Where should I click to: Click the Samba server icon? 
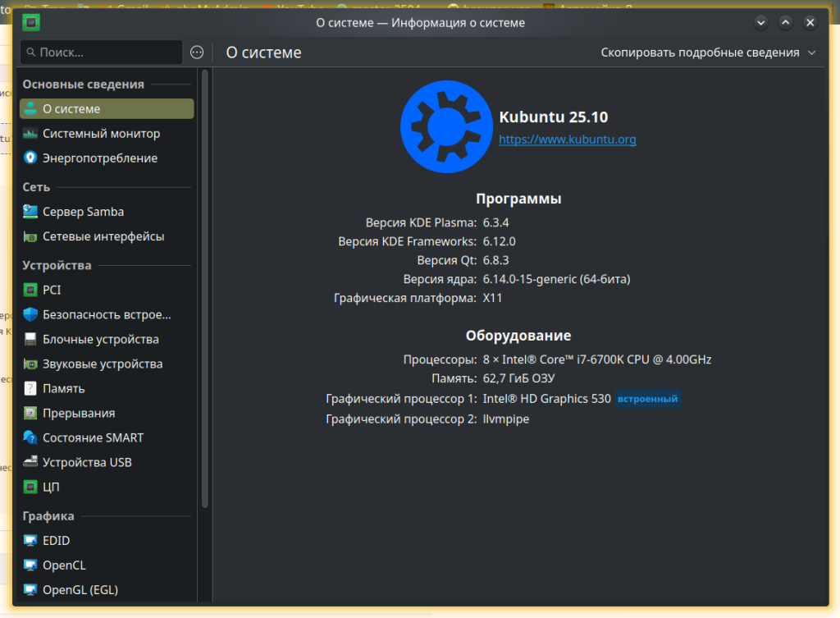30,212
